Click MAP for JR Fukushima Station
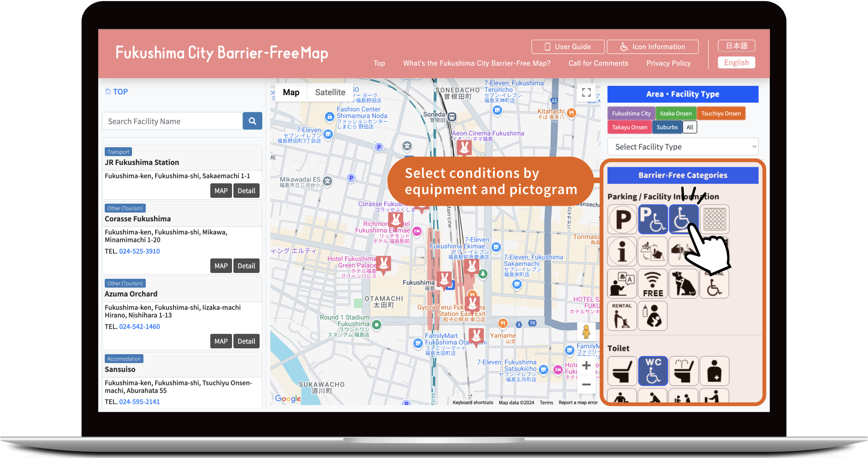The width and height of the screenshot is (868, 458). pyautogui.click(x=221, y=190)
